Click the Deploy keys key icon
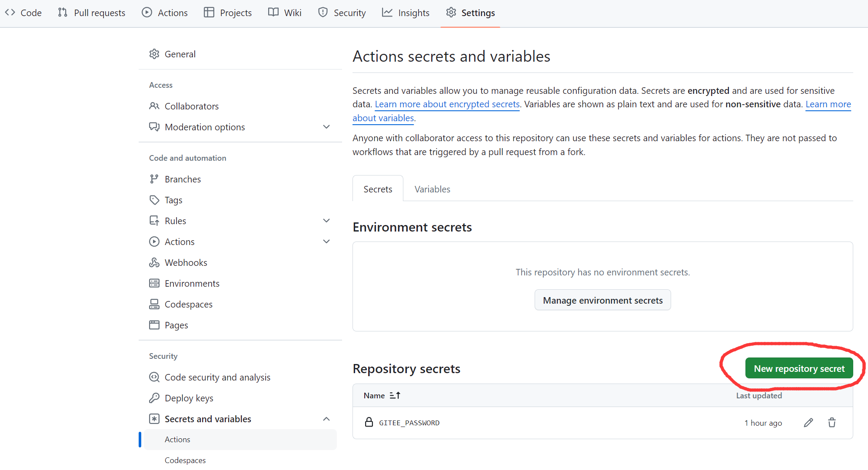 tap(154, 398)
